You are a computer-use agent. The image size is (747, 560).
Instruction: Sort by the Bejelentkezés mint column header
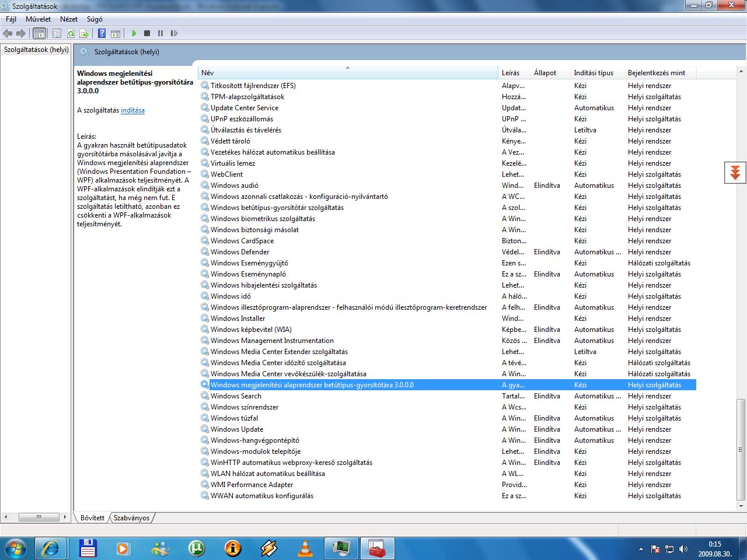[x=660, y=73]
